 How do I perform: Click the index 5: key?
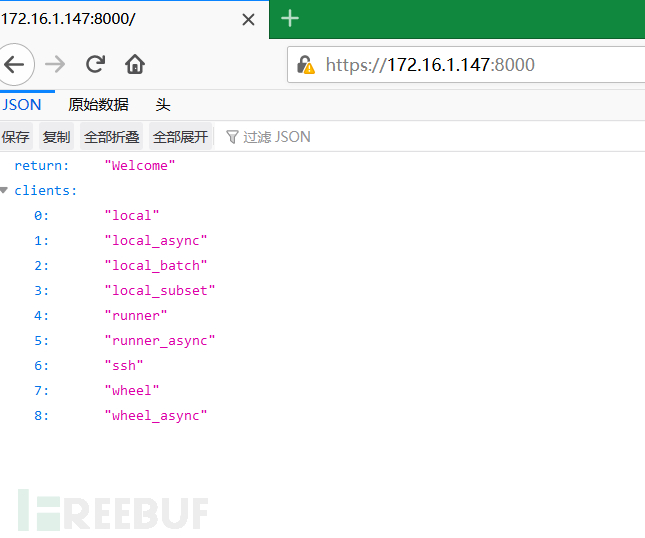pos(42,341)
